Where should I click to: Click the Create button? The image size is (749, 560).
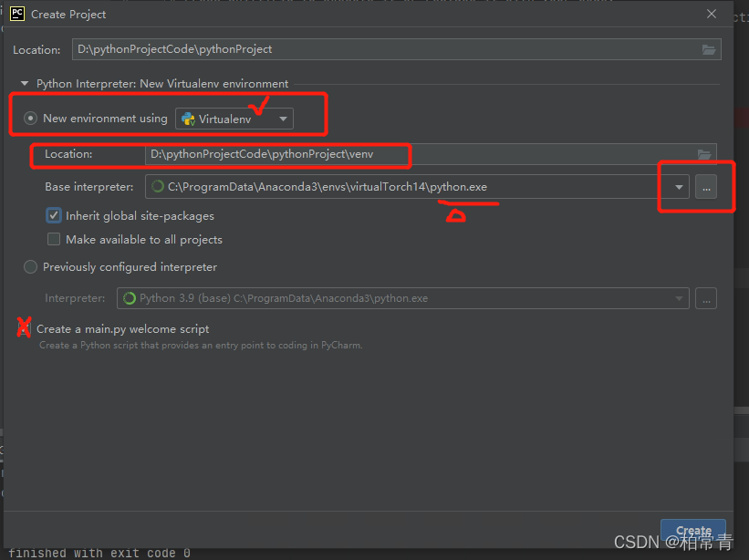click(x=693, y=531)
